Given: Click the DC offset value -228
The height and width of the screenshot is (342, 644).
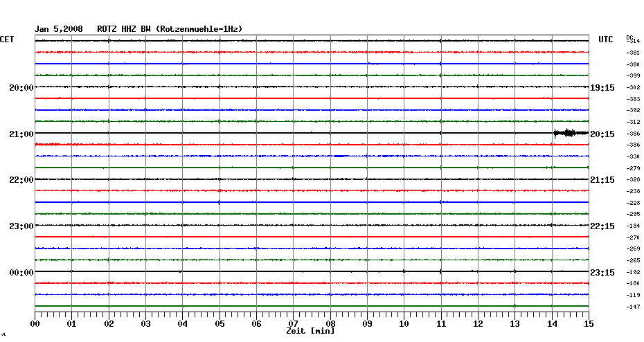Looking at the screenshot, I should point(633,204).
